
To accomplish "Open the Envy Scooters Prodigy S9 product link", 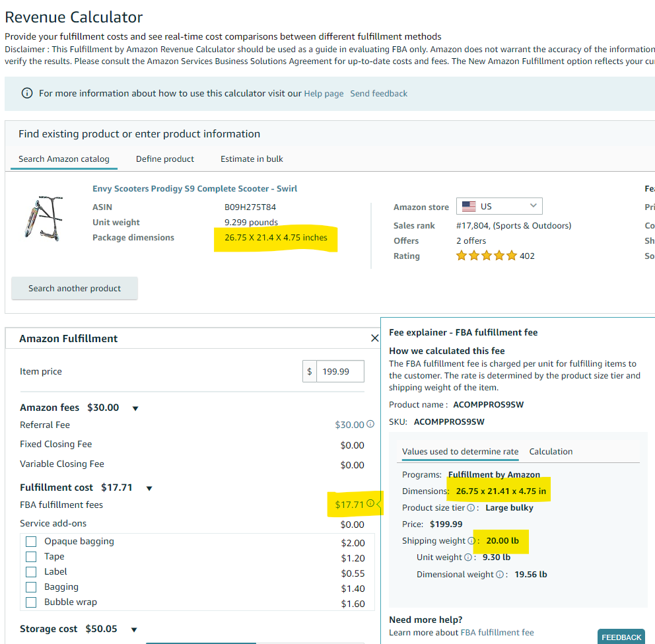I will 195,188.
